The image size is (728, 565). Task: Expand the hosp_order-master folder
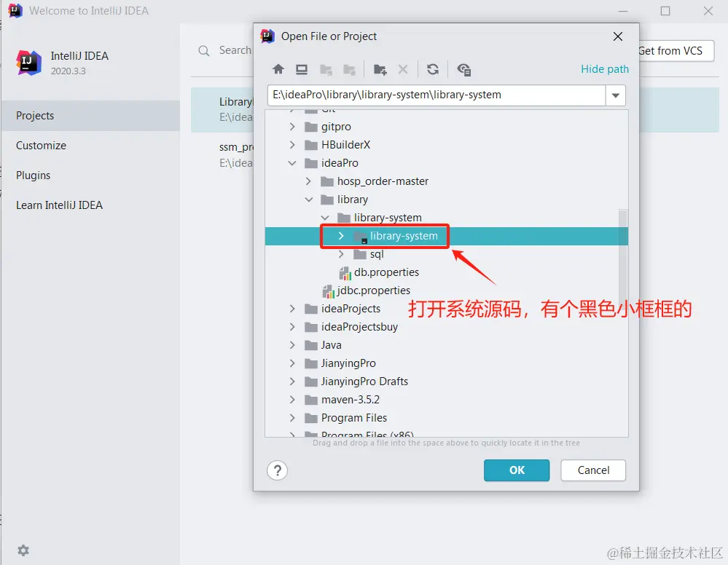[x=308, y=181]
